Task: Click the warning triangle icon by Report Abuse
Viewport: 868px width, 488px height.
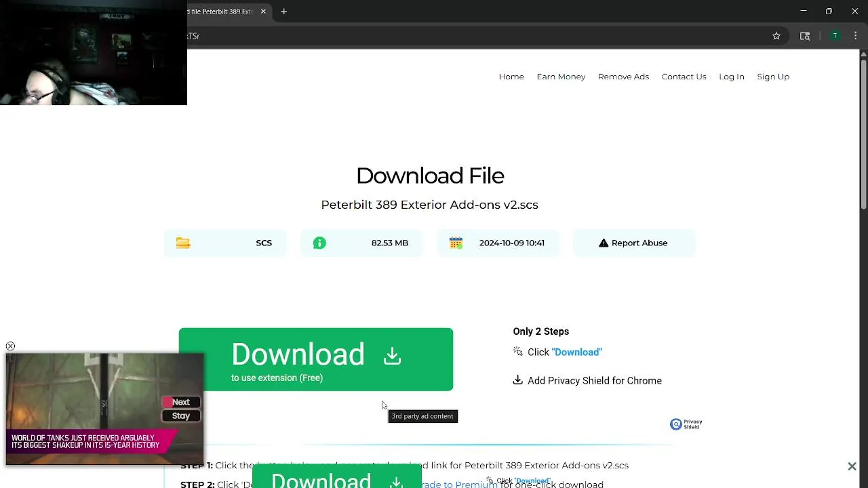Action: point(604,243)
